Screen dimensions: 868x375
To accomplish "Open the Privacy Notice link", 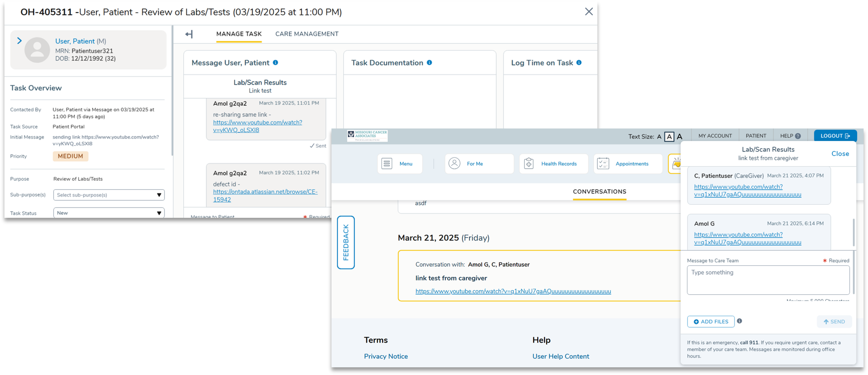I will coord(386,357).
